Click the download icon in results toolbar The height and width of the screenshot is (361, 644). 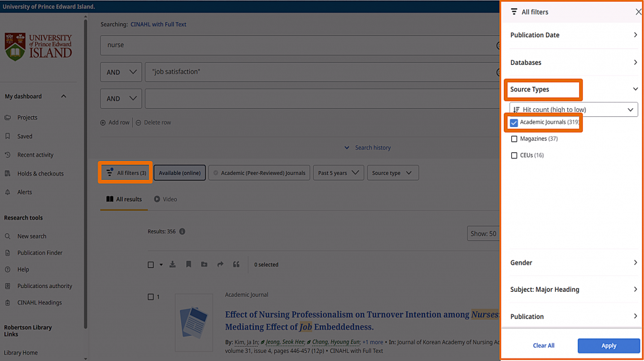(173, 265)
